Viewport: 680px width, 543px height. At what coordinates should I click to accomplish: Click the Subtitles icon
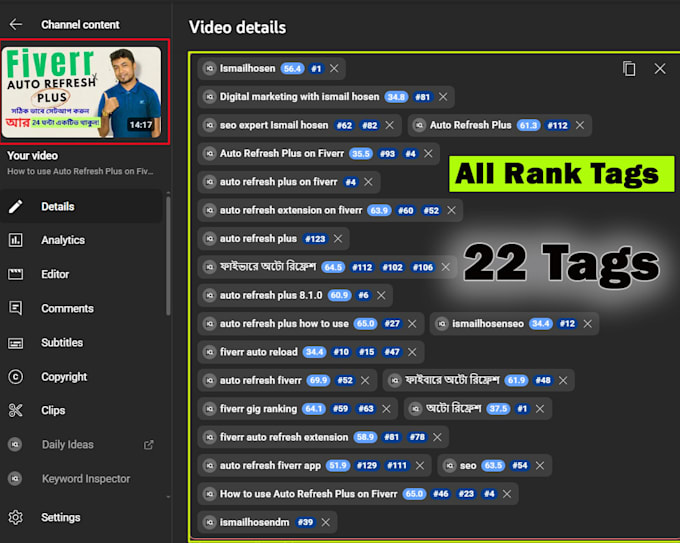point(16,343)
